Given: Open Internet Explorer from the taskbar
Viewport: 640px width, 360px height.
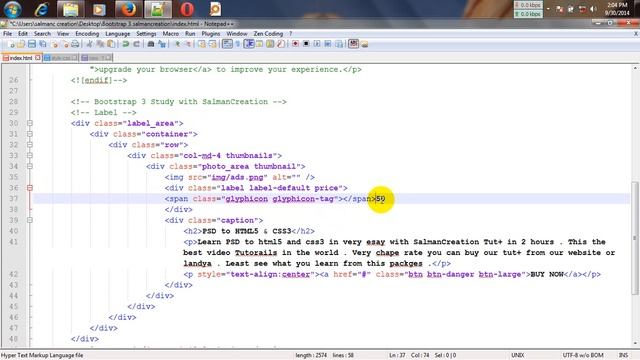Looking at the screenshot, I should point(41,9).
